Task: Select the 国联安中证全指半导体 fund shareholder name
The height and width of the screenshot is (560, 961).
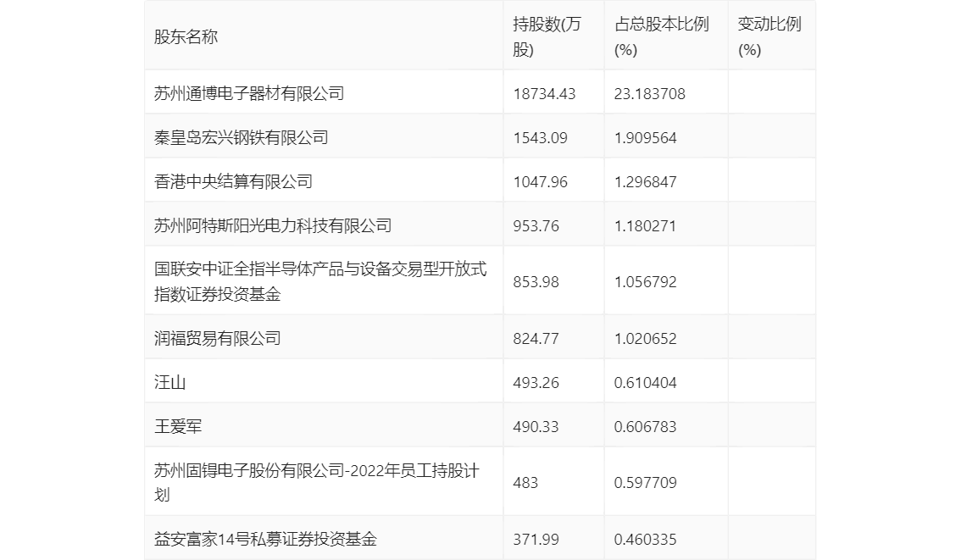Action: point(320,281)
